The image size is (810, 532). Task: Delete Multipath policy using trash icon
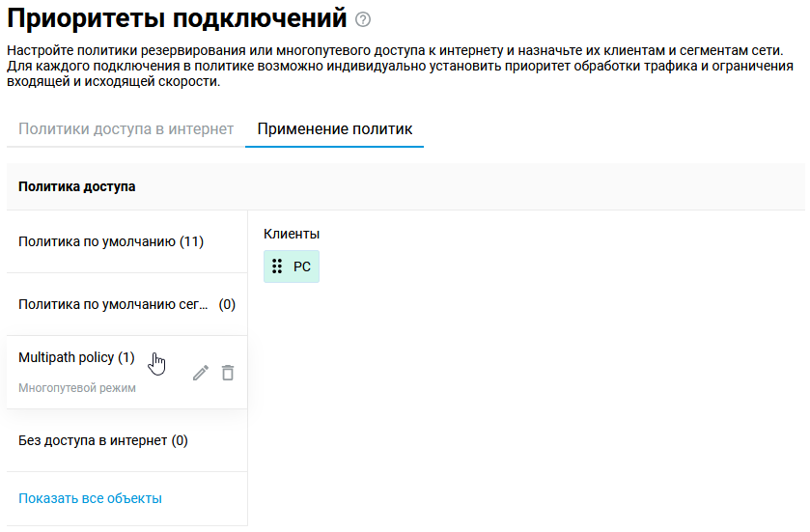click(228, 373)
